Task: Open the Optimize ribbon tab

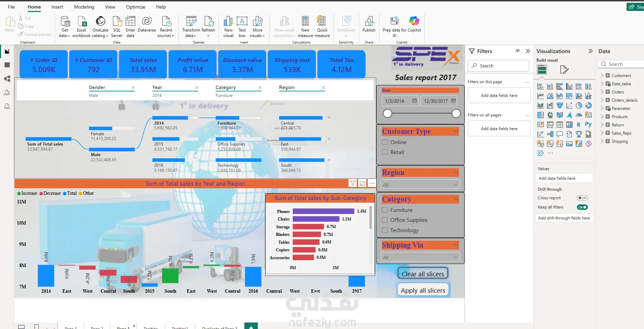Action: [x=136, y=7]
